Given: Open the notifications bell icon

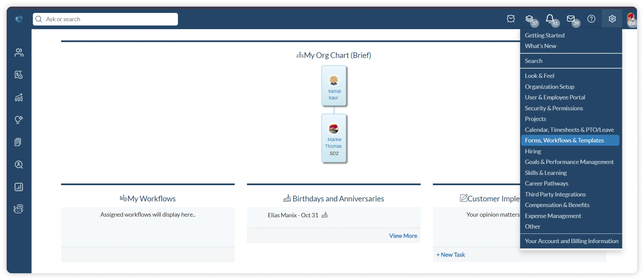Looking at the screenshot, I should pos(550,19).
